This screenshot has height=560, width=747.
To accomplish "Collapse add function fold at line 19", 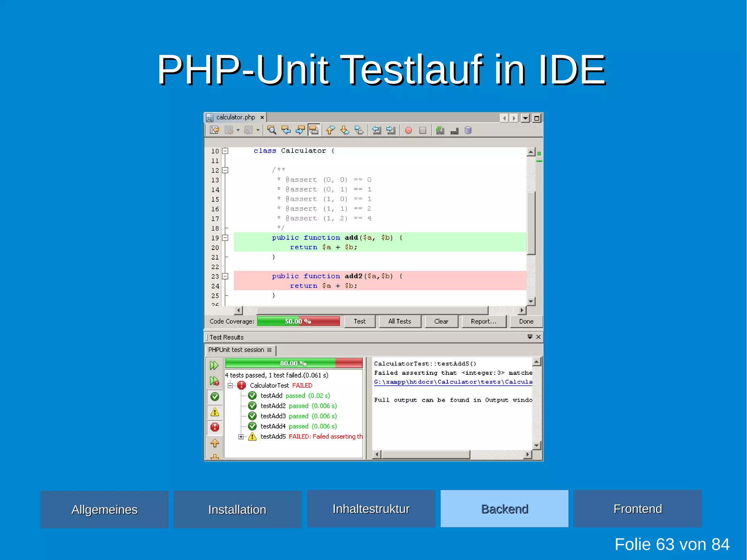I will point(225,237).
